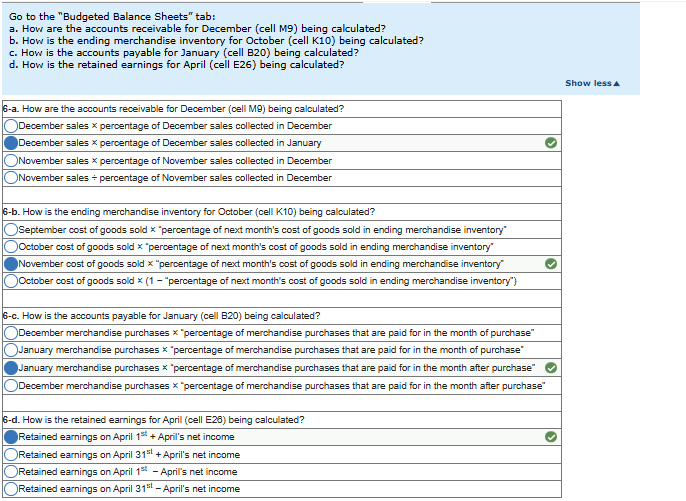Choose December purchases paid month after purchase
This screenshot has height=501, width=686.
coord(11,385)
